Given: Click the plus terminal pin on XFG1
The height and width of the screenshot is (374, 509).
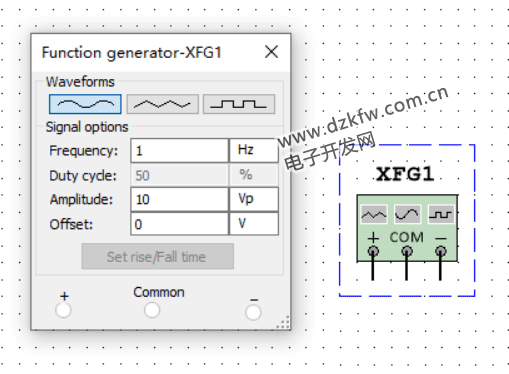Looking at the screenshot, I should click(373, 251).
